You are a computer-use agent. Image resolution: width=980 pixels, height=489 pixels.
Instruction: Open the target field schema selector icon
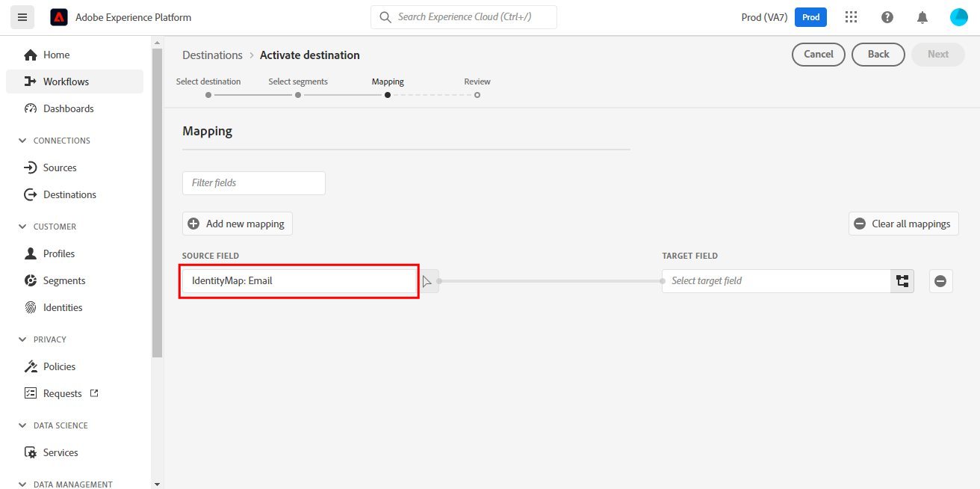[x=902, y=281]
